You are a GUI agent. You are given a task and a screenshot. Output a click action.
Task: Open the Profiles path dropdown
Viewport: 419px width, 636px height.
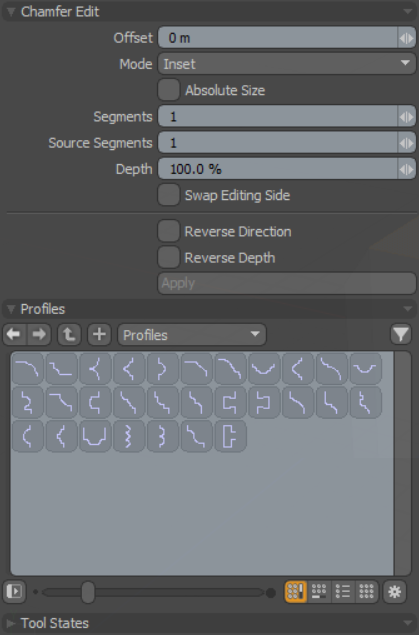click(192, 335)
